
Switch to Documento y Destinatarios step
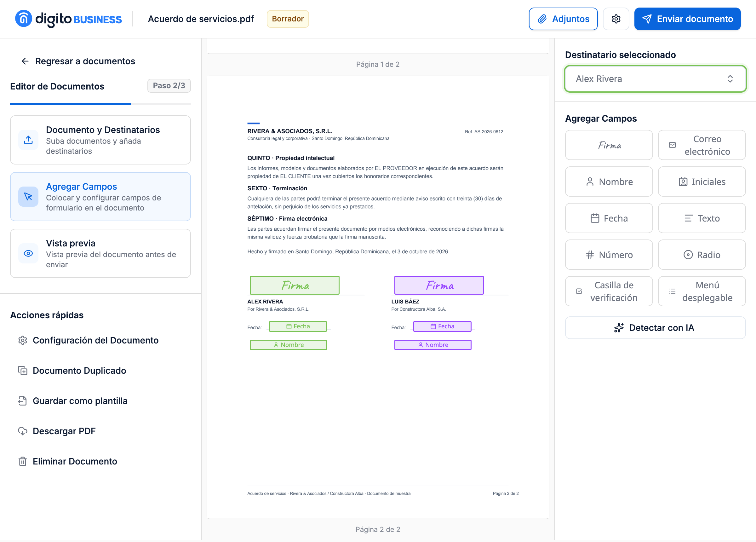pos(100,140)
